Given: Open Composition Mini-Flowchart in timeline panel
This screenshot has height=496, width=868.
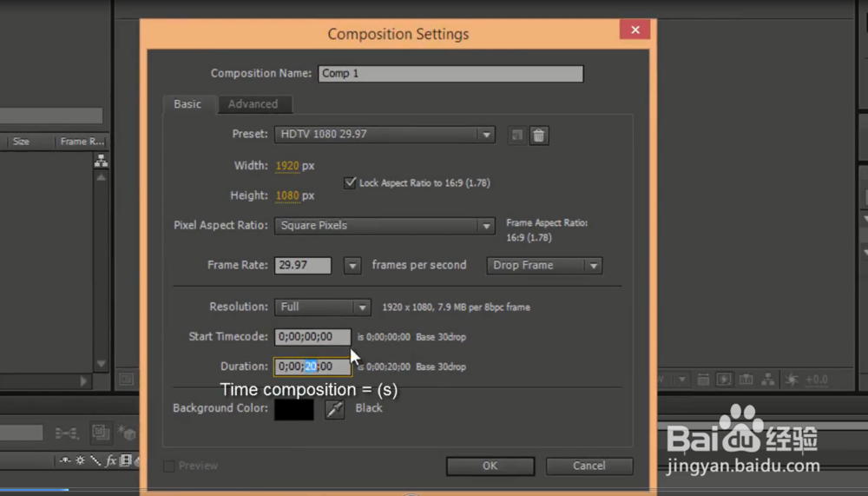Looking at the screenshot, I should (x=67, y=433).
